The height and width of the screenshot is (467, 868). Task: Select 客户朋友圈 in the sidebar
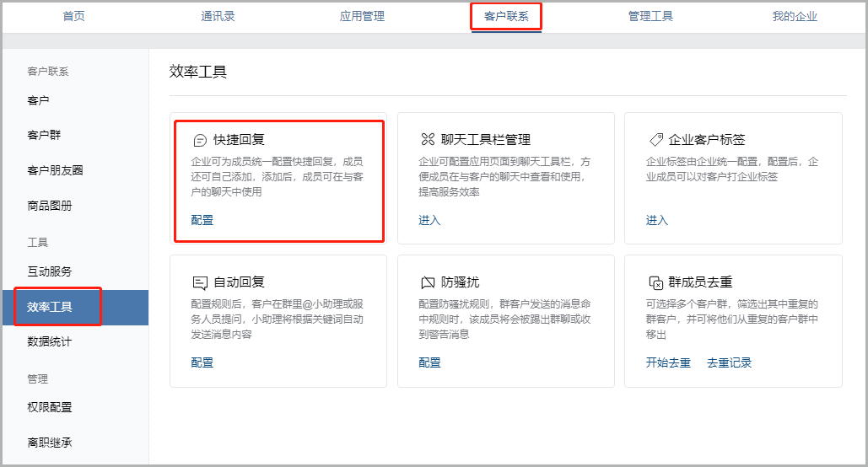(x=56, y=170)
